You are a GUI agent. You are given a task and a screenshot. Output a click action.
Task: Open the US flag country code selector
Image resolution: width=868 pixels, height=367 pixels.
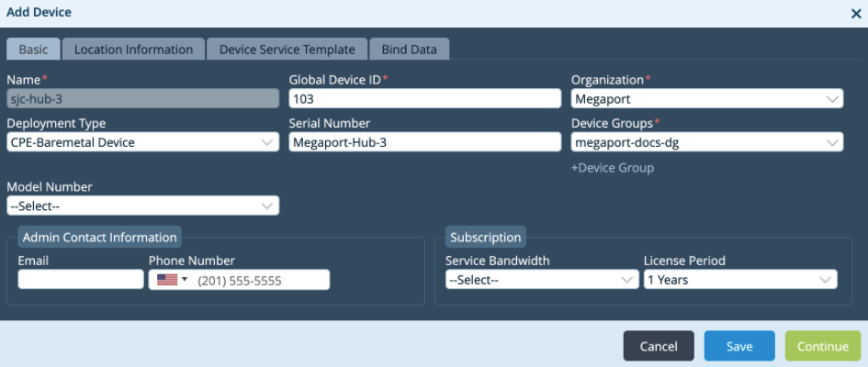(x=172, y=280)
